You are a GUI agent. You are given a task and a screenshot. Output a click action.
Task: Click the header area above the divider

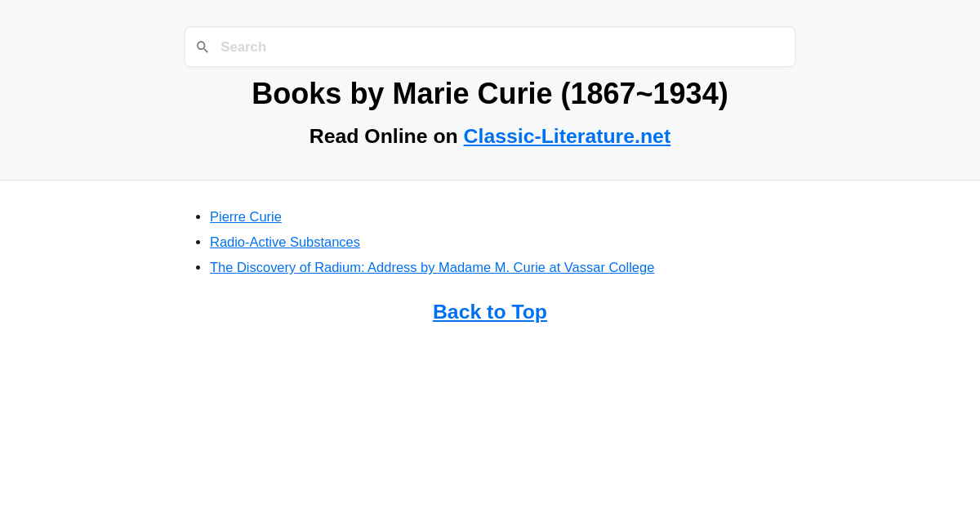[490, 90]
